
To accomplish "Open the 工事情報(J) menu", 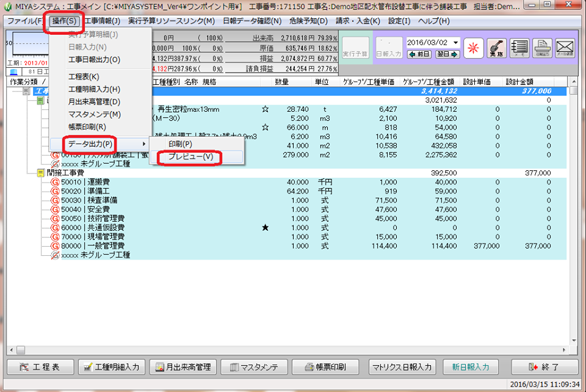I will (103, 21).
